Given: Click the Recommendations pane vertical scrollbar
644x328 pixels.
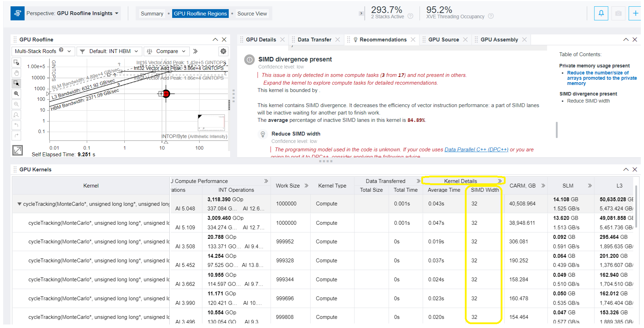Looking at the screenshot, I should 557,130.
